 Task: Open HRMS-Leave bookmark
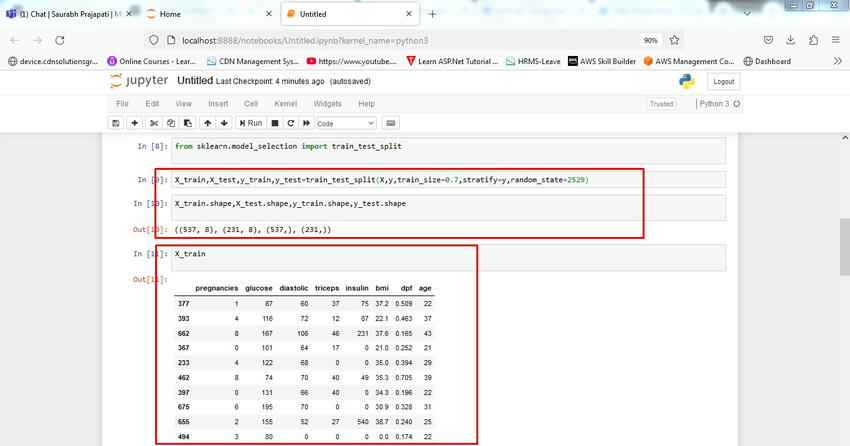tap(533, 61)
